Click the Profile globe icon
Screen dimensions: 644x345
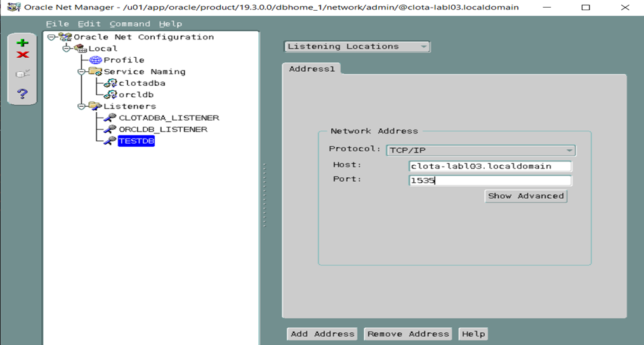(x=96, y=60)
